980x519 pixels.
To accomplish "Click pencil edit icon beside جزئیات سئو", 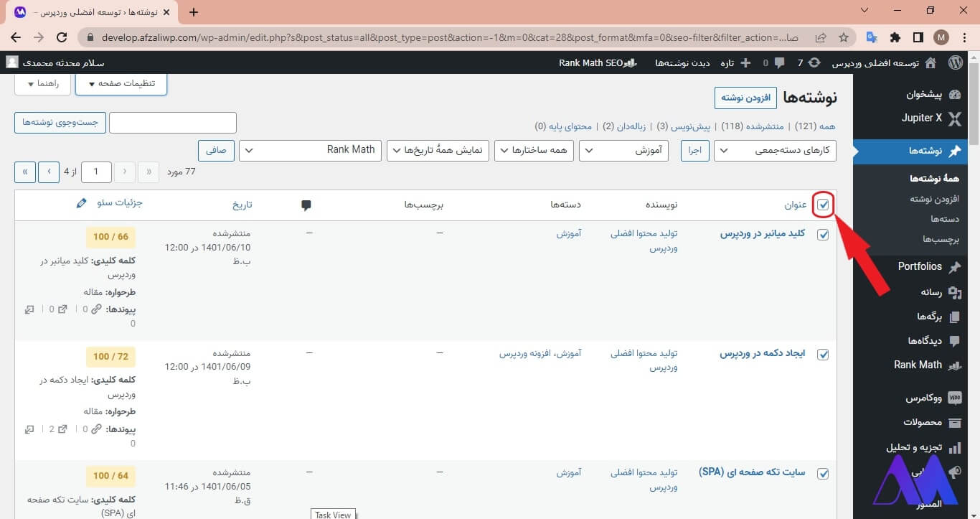I will pos(81,203).
